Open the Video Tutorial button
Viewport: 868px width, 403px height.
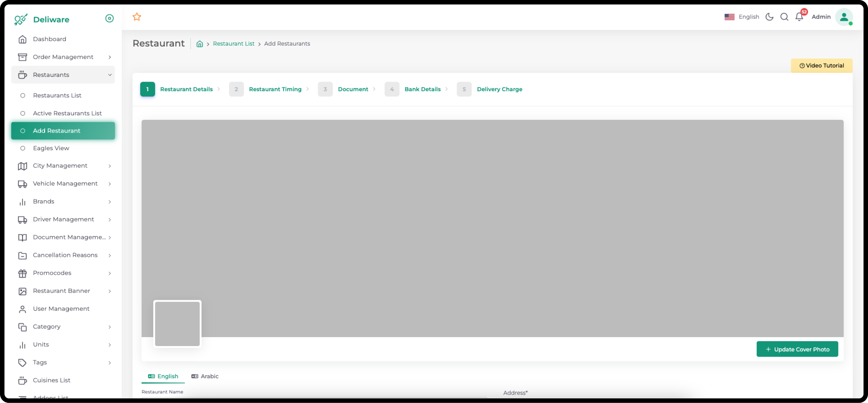(821, 66)
